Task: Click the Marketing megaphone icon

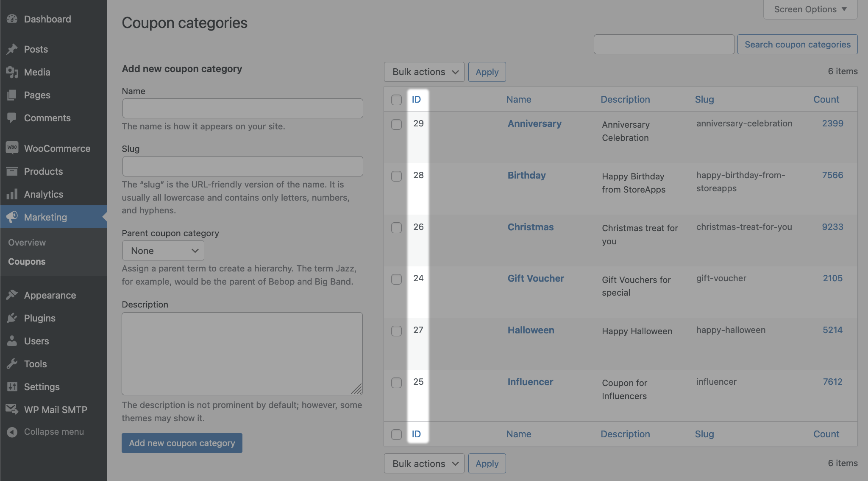Action: click(12, 217)
